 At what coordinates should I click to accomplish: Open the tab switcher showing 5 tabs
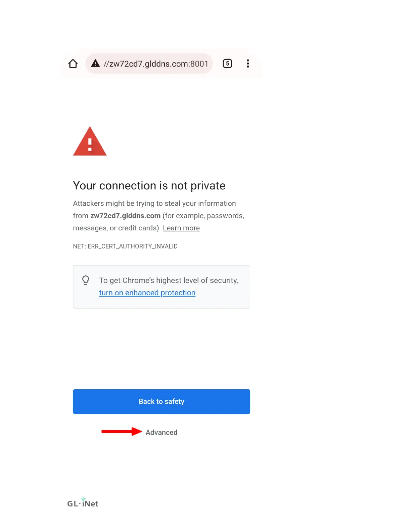coord(227,63)
